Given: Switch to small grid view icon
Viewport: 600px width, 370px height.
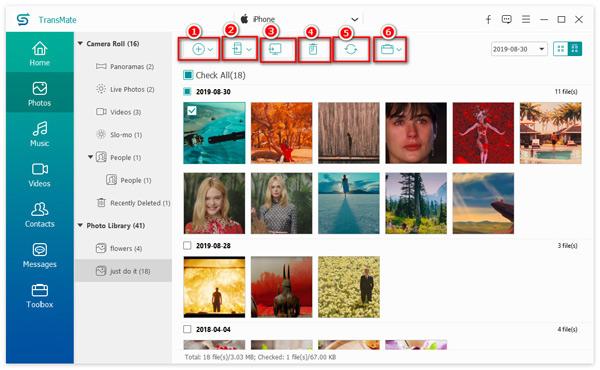Looking at the screenshot, I should (561, 49).
